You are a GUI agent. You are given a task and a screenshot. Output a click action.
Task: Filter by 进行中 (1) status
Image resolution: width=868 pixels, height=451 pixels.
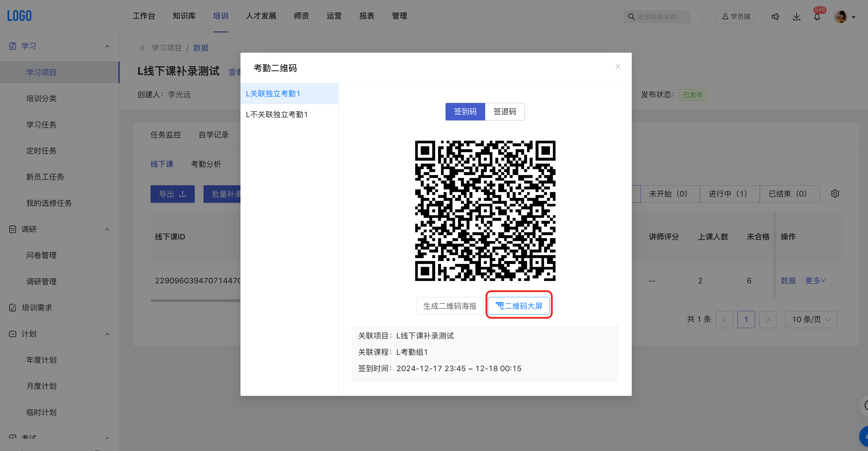click(x=730, y=194)
